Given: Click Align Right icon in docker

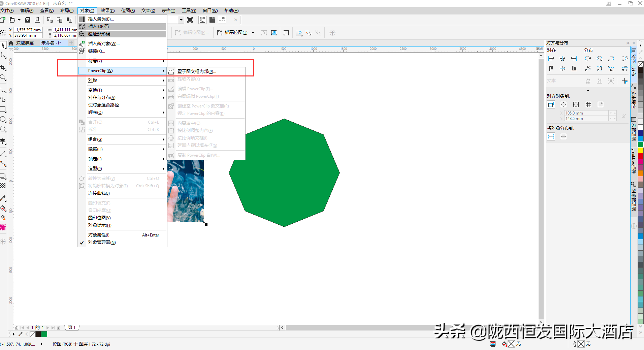Looking at the screenshot, I should (574, 59).
